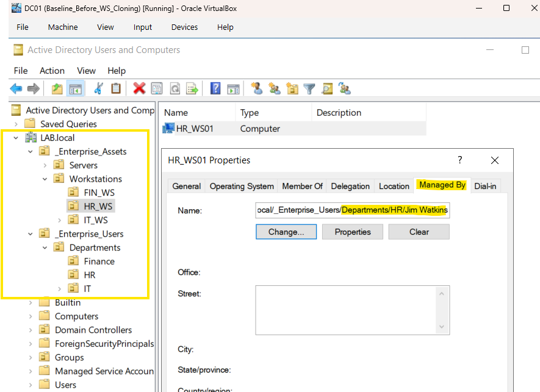Expand the Computers container

pyautogui.click(x=31, y=316)
